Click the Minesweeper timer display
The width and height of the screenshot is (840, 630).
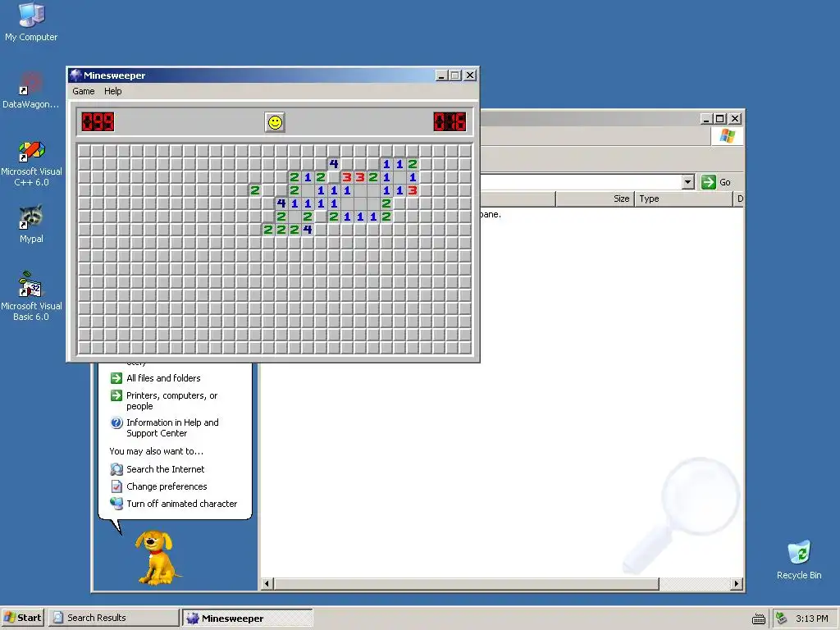tap(450, 122)
